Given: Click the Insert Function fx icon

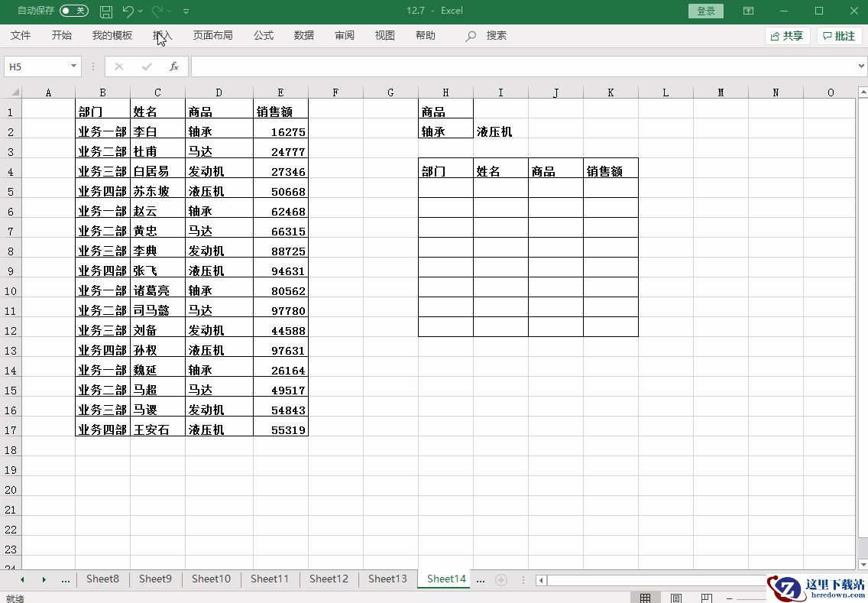Looking at the screenshot, I should [x=173, y=66].
